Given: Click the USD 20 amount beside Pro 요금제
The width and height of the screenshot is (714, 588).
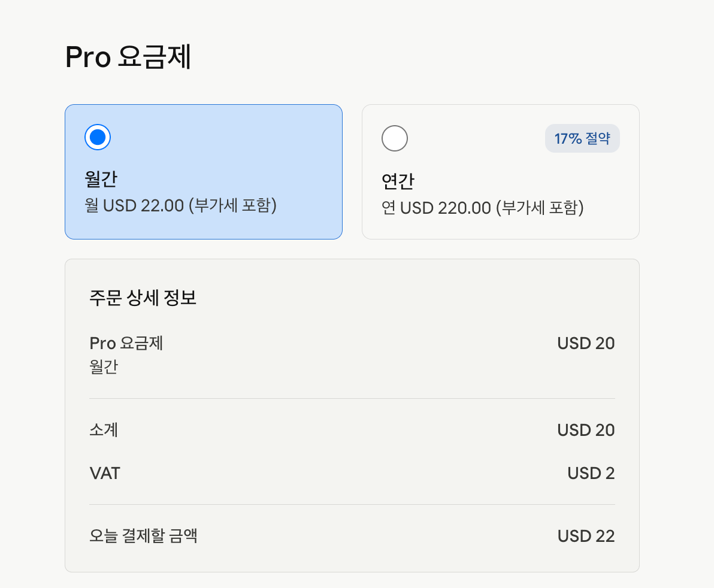Looking at the screenshot, I should [586, 343].
